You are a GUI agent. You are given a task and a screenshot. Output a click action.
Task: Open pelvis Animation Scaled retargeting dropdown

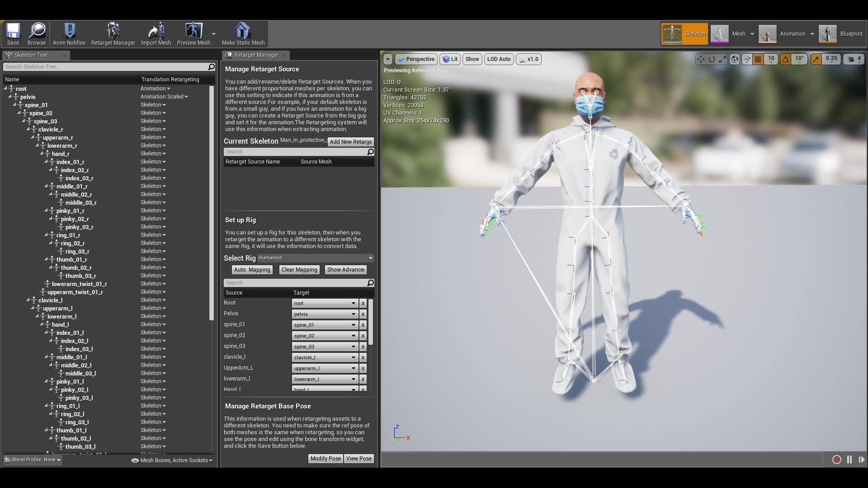[164, 97]
